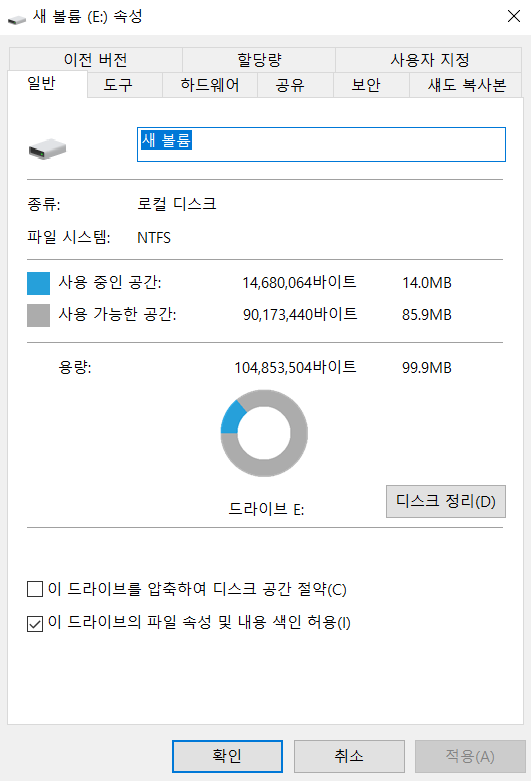Click the '14,680,064바이트' used bytes value
Screen dimensions: 531x781
point(299,282)
